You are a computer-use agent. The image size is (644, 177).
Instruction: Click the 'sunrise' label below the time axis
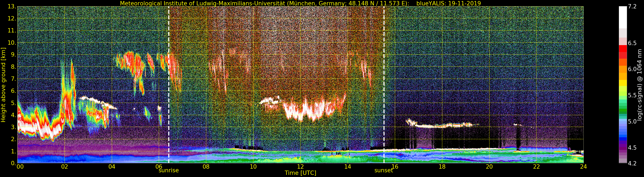pos(168,171)
